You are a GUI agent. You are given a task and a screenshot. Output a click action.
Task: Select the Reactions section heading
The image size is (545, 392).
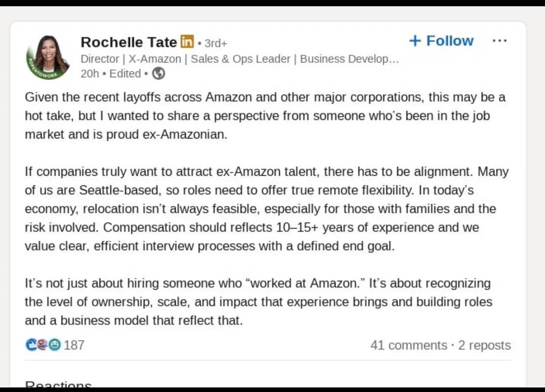(58, 385)
